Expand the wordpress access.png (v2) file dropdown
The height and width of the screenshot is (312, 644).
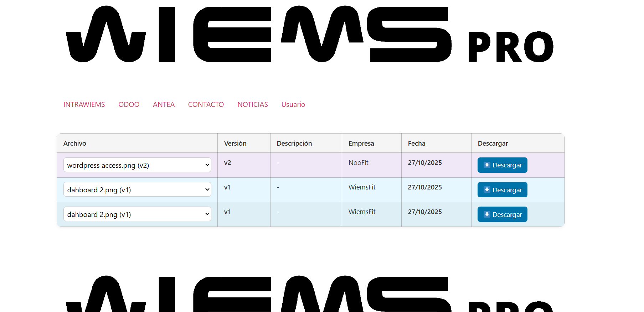(137, 165)
